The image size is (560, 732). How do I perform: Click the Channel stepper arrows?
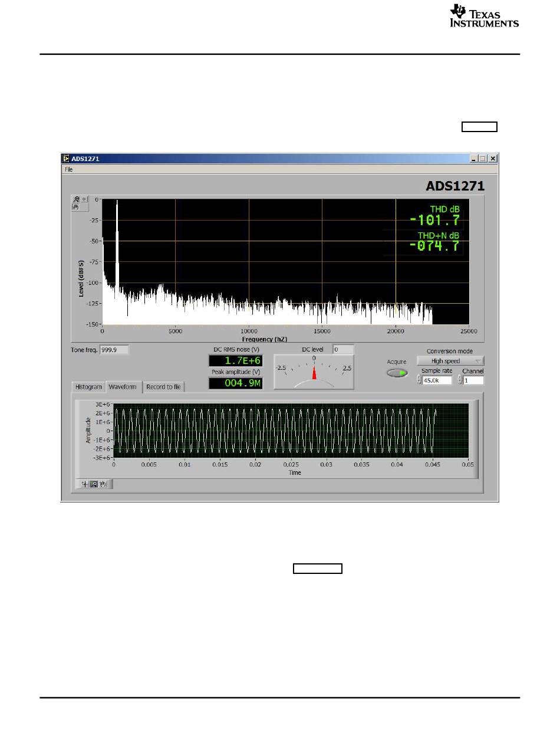460,380
